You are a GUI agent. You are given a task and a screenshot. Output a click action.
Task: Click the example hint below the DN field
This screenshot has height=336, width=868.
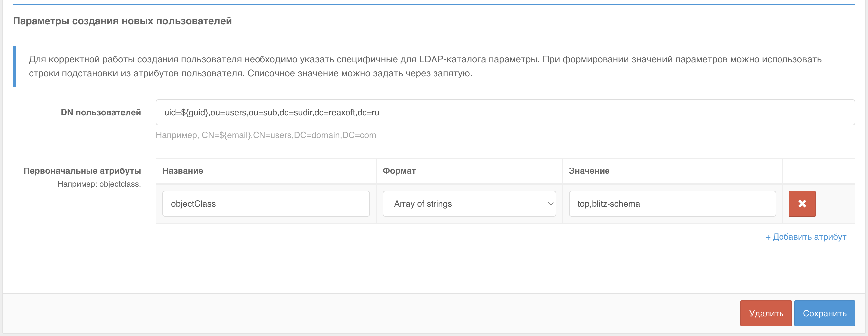(265, 135)
